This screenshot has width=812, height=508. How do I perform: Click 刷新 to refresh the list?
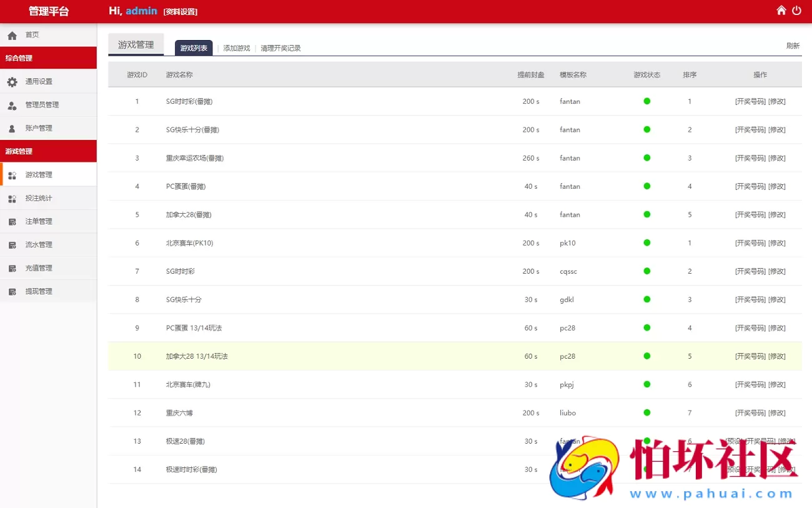click(793, 46)
